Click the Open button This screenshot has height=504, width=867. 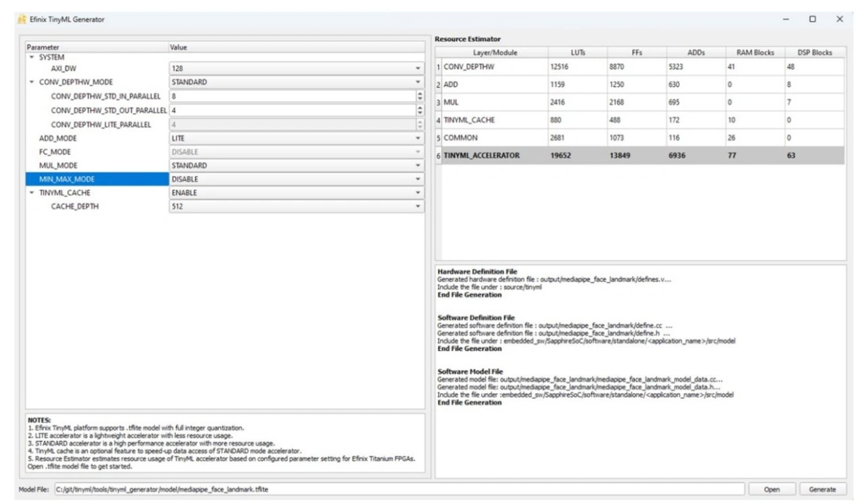click(x=771, y=489)
